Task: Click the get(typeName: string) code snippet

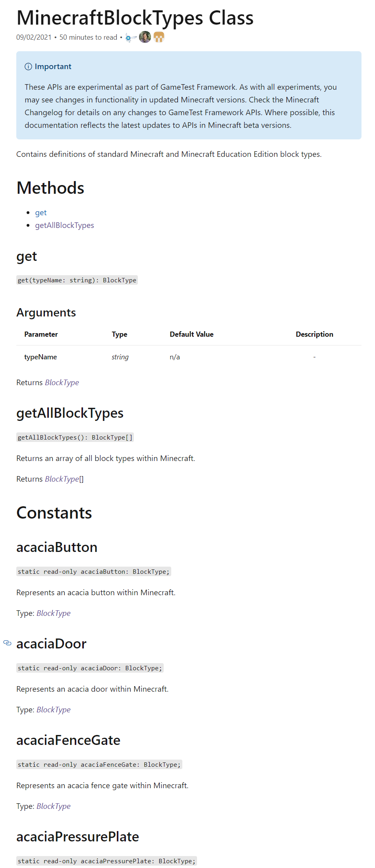Action: pyautogui.click(x=77, y=280)
